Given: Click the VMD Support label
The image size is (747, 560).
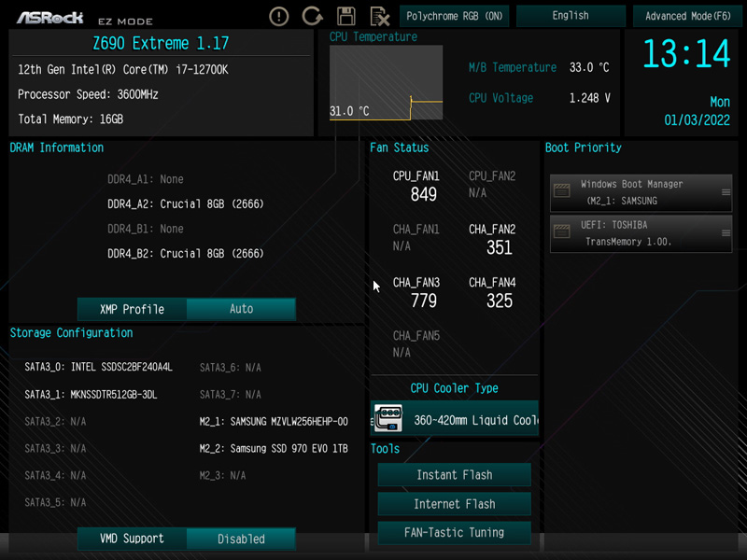Looking at the screenshot, I should (x=132, y=539).
